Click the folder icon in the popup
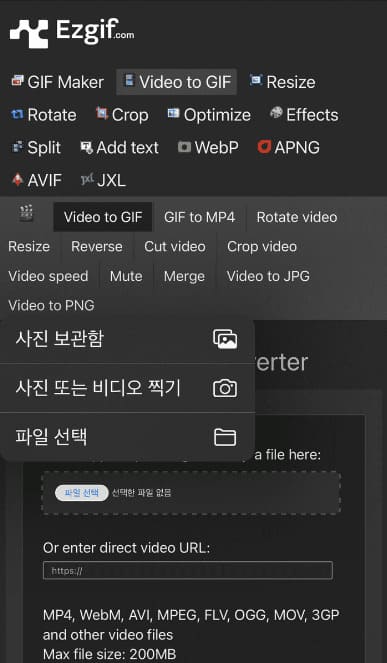This screenshot has width=387, height=663. click(x=225, y=437)
